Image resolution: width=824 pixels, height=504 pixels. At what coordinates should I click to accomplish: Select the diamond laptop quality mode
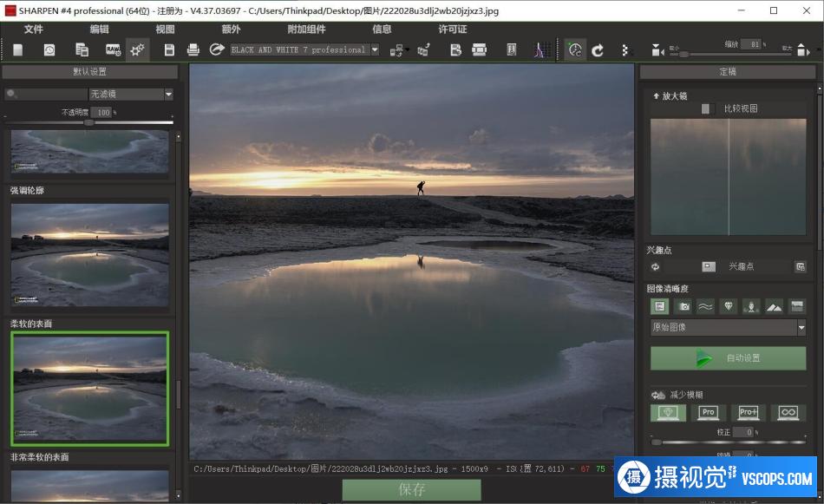[x=668, y=413]
